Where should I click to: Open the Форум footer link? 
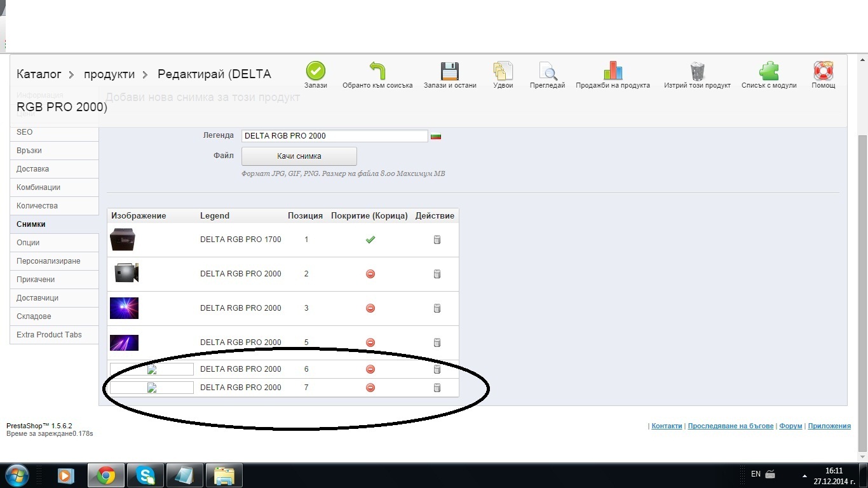click(790, 426)
